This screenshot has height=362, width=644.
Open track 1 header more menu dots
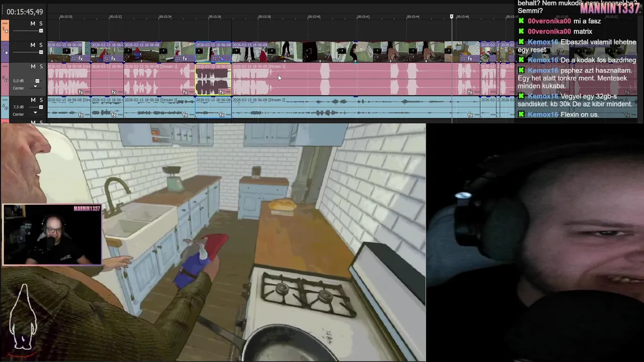click(x=5, y=24)
